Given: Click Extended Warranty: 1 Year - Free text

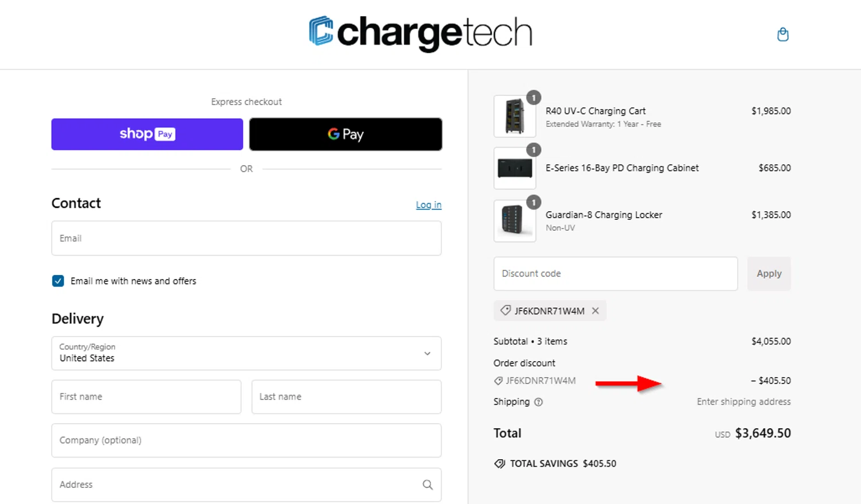Looking at the screenshot, I should point(603,124).
